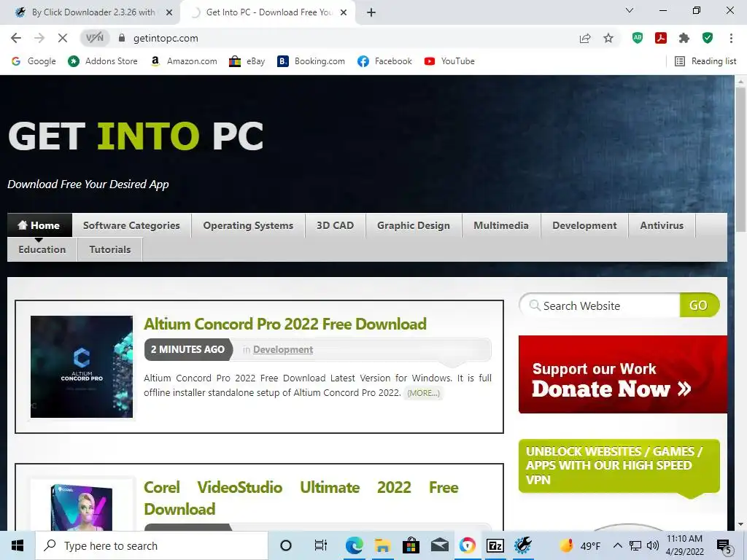The image size is (747, 560).
Task: Open Graphic Design menu item
Action: pos(414,226)
